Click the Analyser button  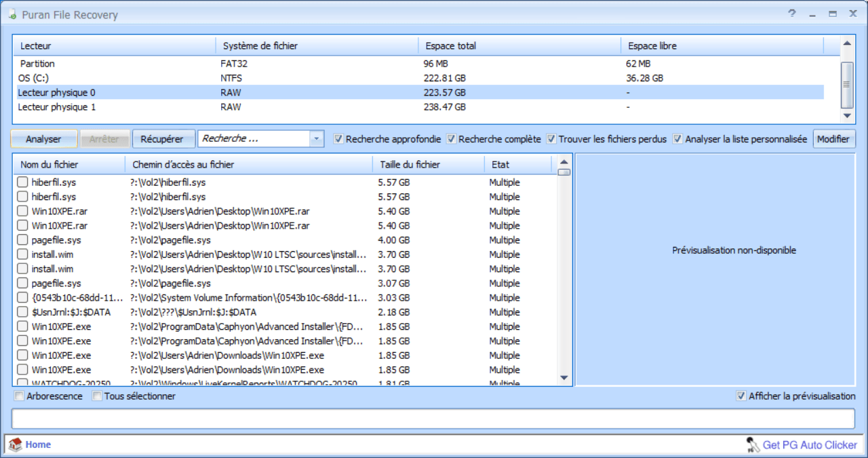click(44, 139)
